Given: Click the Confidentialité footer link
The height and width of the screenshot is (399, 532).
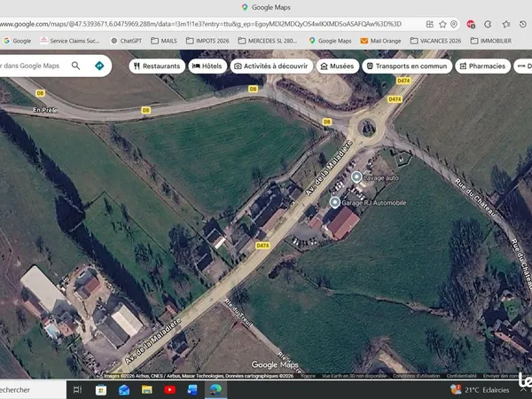Looking at the screenshot, I should [461, 376].
